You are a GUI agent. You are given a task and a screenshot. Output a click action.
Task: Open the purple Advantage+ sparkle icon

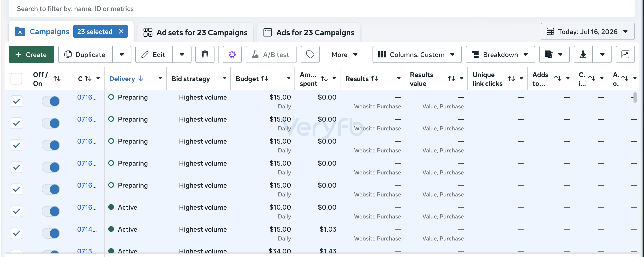(232, 54)
